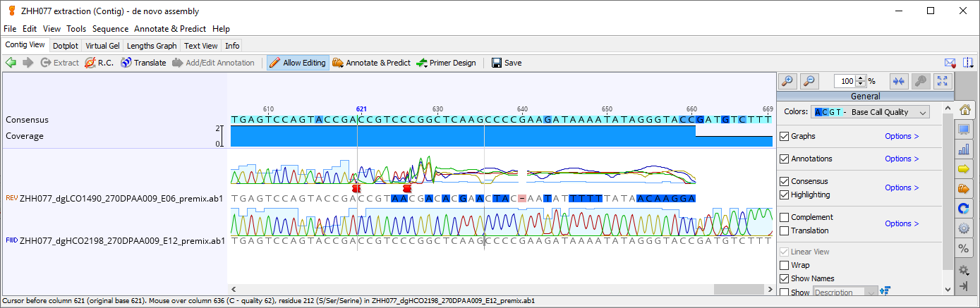Click the Extract toolbar button
This screenshot has width=980, height=308.
[x=59, y=63]
